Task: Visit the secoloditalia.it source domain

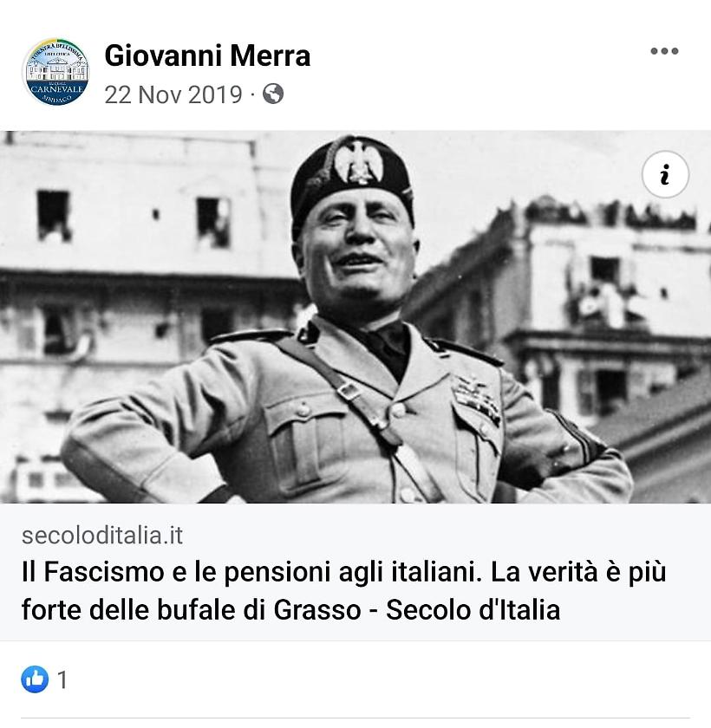Action: [102, 536]
